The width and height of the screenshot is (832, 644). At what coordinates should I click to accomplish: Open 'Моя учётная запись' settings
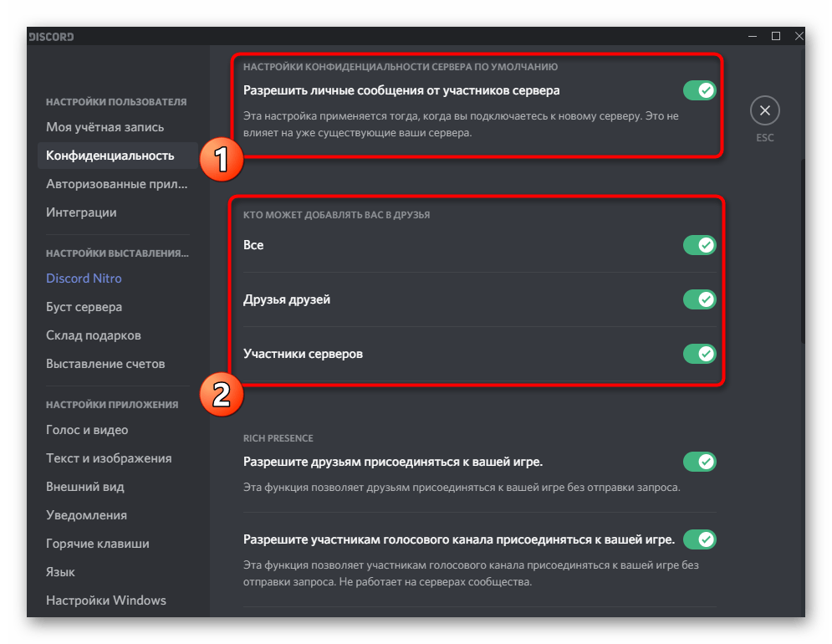click(105, 127)
